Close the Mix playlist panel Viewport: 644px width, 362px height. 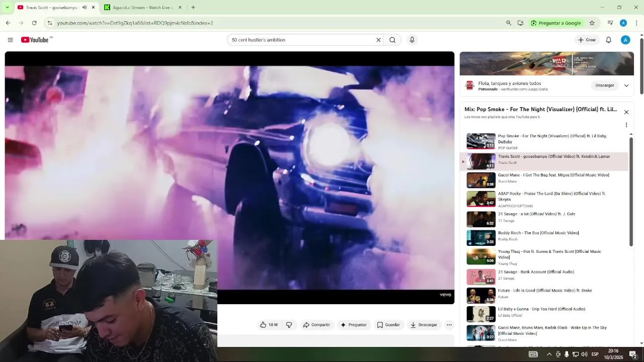(626, 112)
